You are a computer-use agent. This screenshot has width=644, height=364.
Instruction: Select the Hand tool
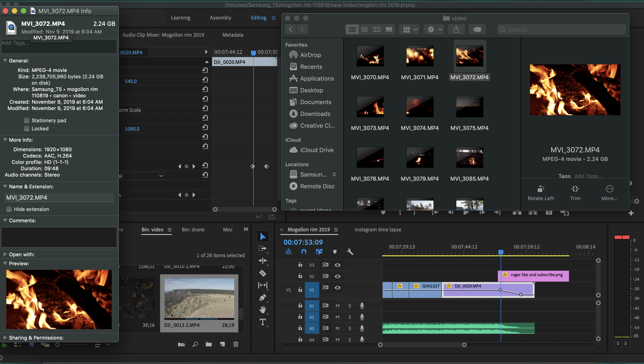263,310
